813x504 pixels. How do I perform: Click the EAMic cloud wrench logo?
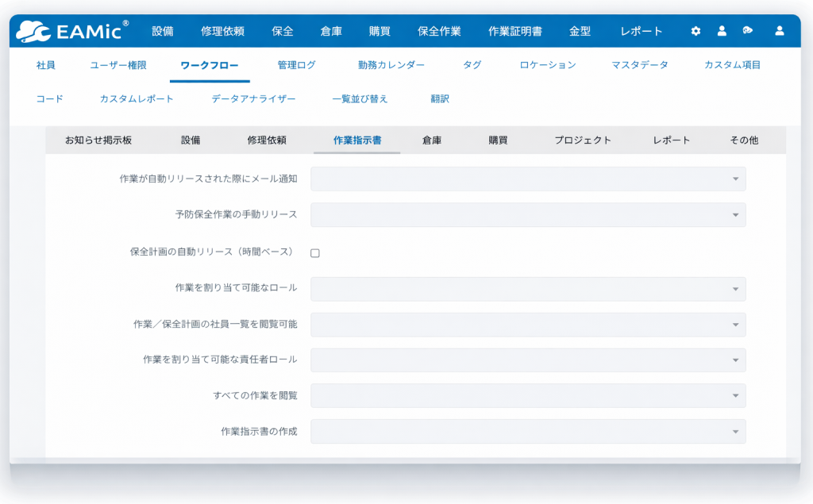click(71, 31)
